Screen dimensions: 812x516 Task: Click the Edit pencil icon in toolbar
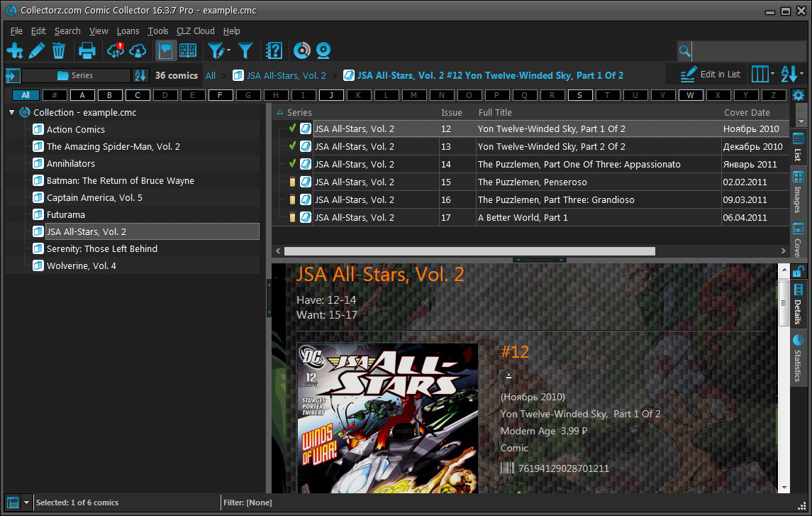[x=37, y=51]
